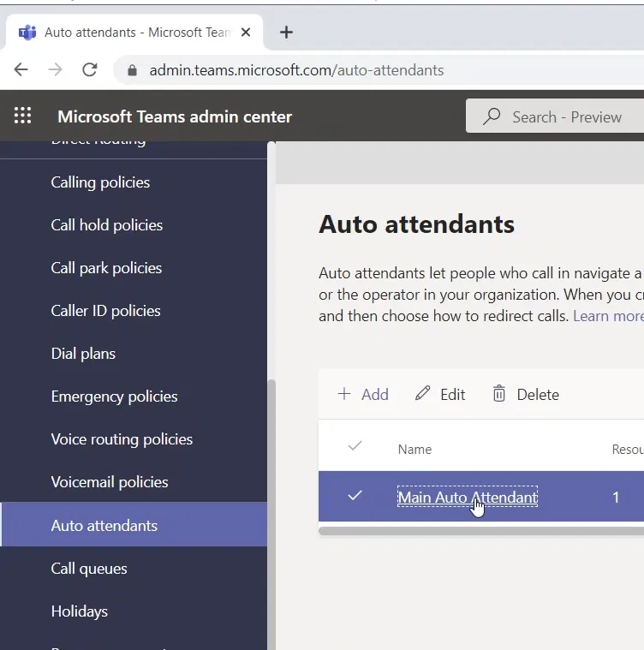The height and width of the screenshot is (650, 644).
Task: Uncheck the Main Auto Attendant row
Action: 355,496
